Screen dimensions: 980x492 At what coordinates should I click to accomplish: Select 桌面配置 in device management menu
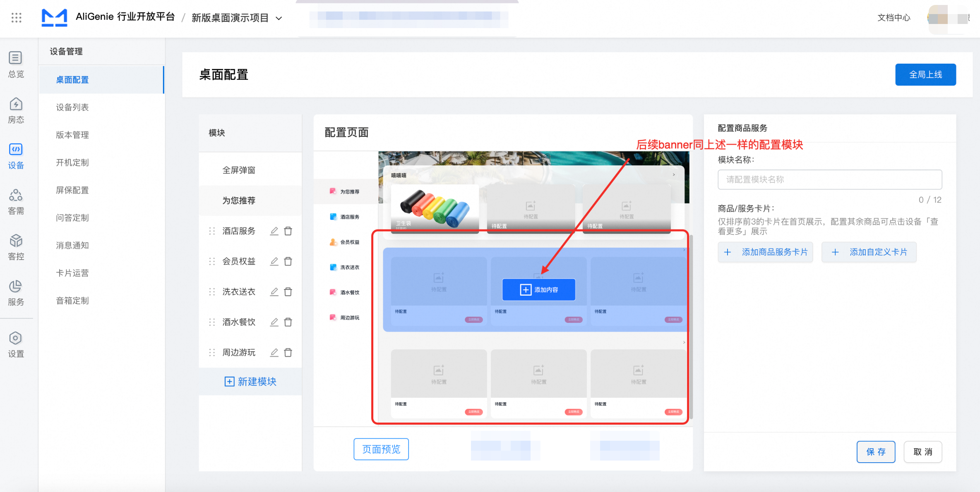tap(101, 80)
